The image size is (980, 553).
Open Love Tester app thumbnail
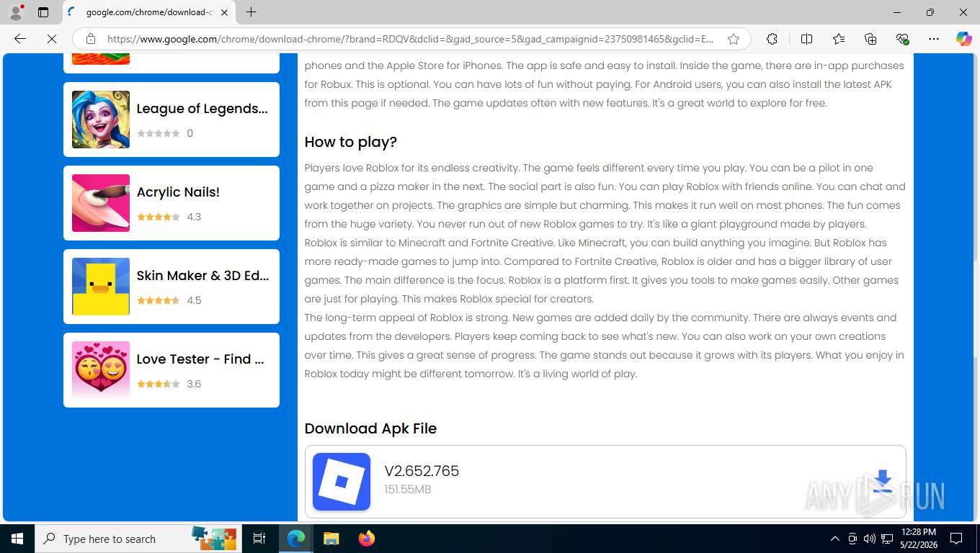pyautogui.click(x=101, y=370)
